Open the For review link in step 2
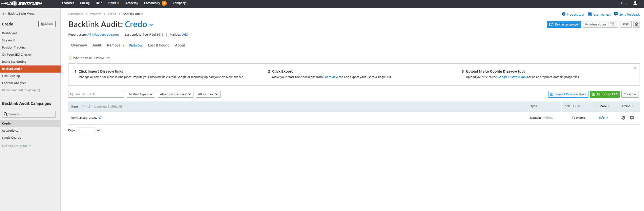This screenshot has width=644, height=211. [x=331, y=77]
